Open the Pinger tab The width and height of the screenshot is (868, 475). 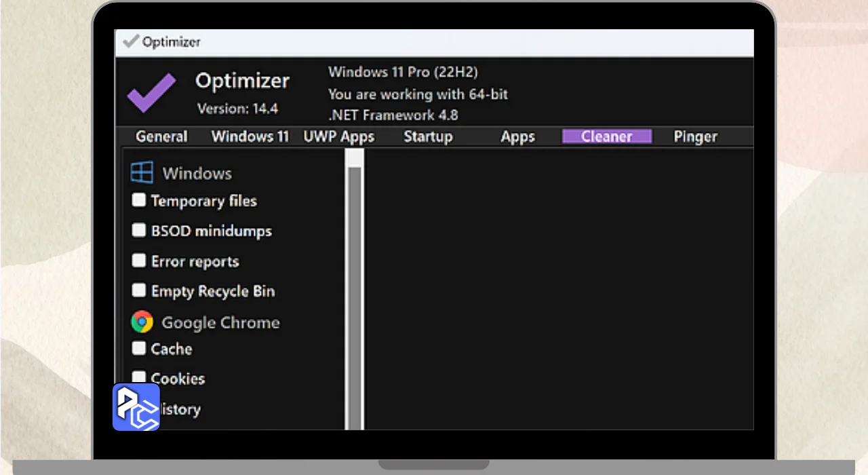pyautogui.click(x=695, y=136)
